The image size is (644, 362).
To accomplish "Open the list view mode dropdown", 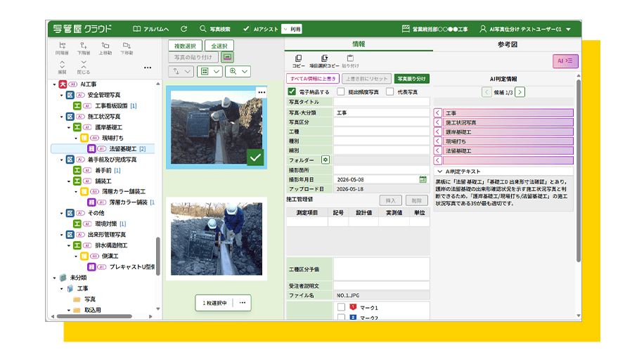I will pos(210,72).
